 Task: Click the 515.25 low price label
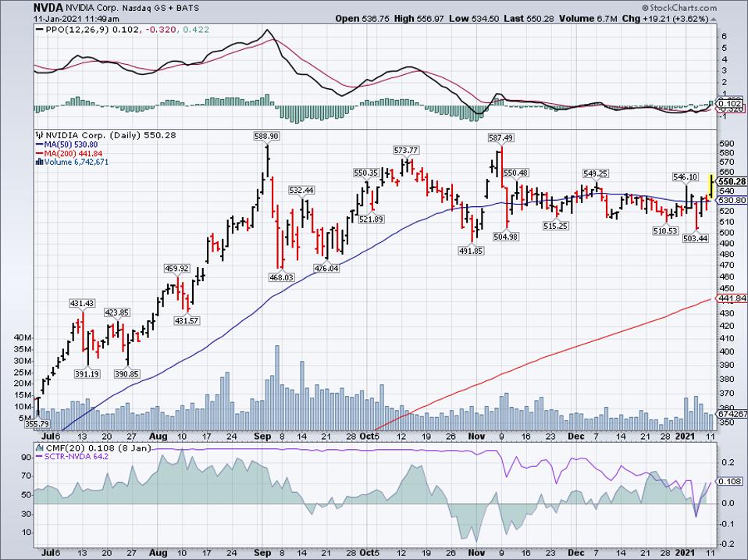pyautogui.click(x=556, y=226)
